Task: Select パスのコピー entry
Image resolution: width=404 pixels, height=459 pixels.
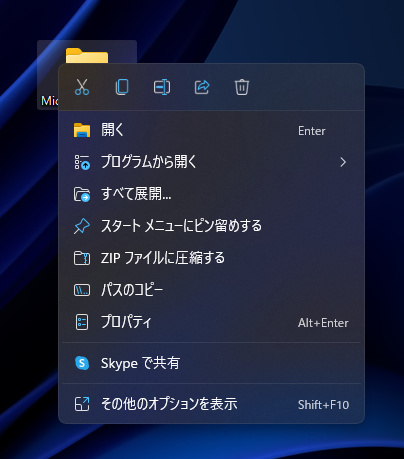Action: click(211, 290)
